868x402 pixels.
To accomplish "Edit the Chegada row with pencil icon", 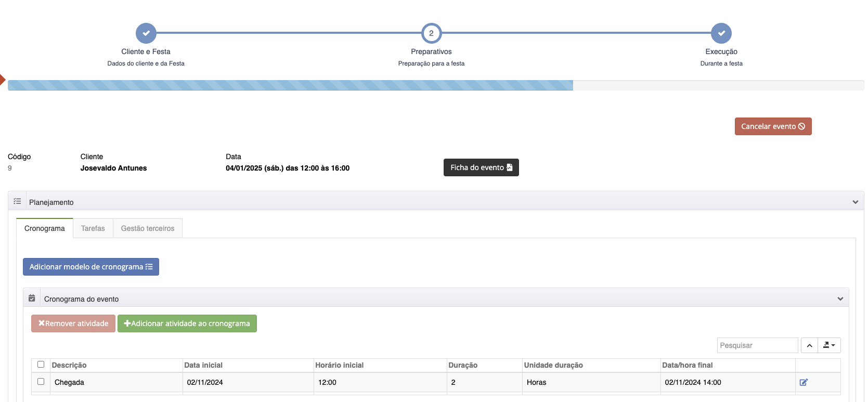I will pos(804,382).
